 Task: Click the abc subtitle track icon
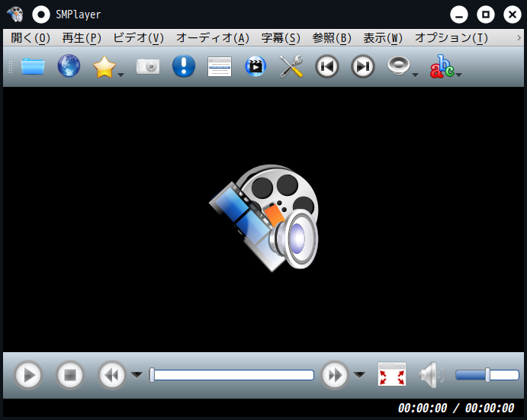tap(442, 66)
